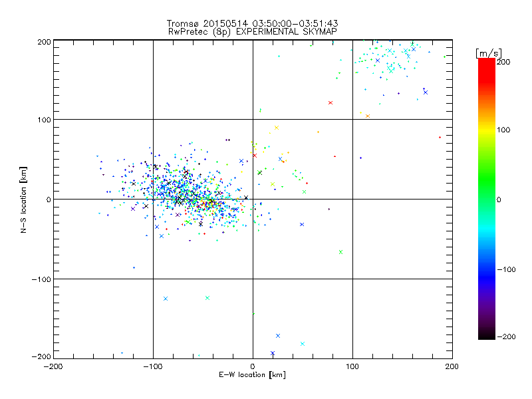Pick the blue band of the colorbar
The width and height of the screenshot is (532, 399).
pyautogui.click(x=487, y=275)
